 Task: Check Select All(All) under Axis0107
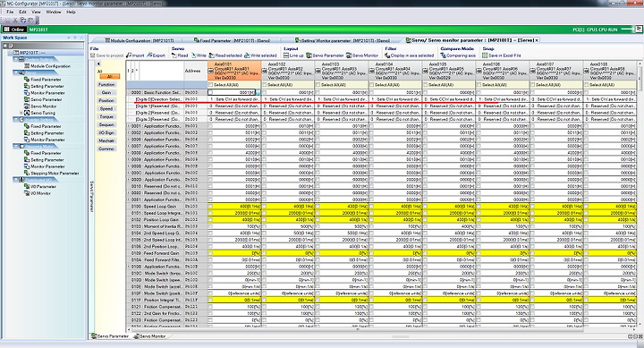[x=533, y=85]
